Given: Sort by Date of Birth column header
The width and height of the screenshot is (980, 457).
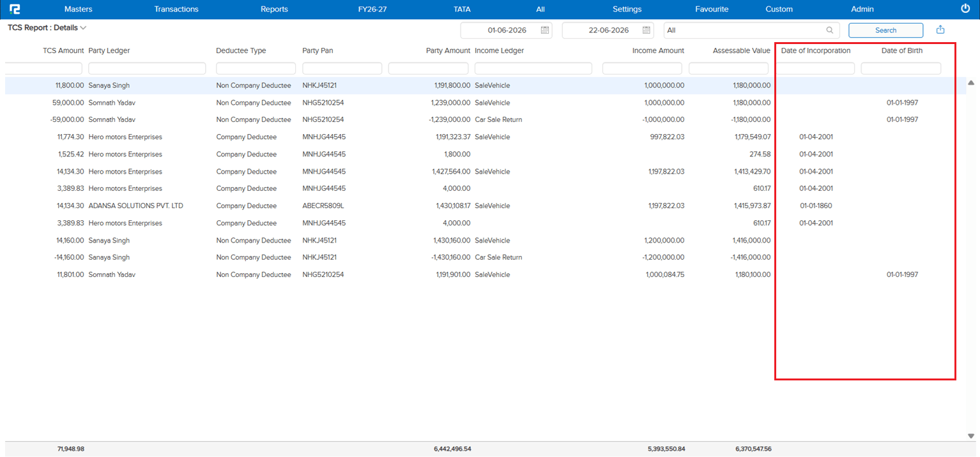Looking at the screenshot, I should [902, 50].
